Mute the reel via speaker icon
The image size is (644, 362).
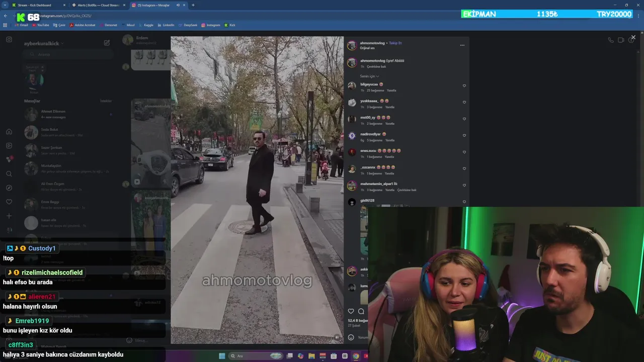tap(337, 337)
